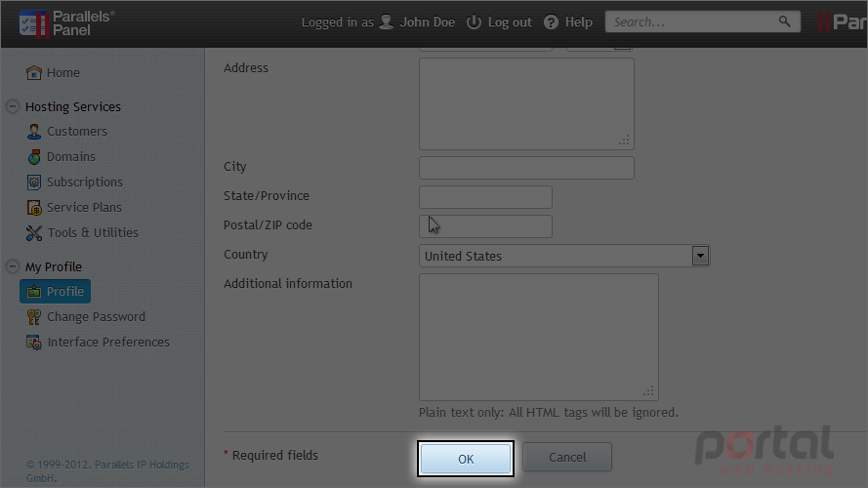
Task: Collapse the Hosting Services section
Action: point(13,106)
